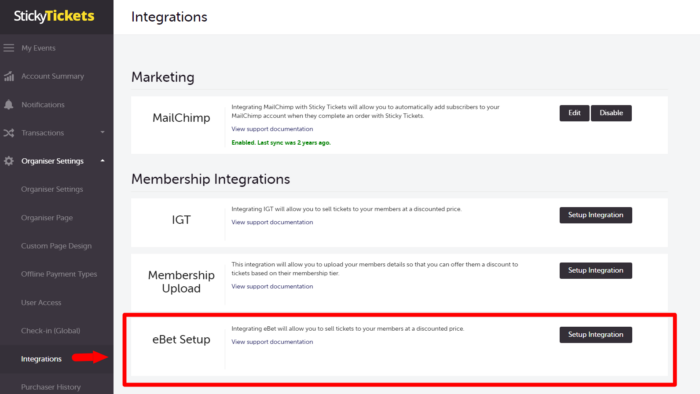This screenshot has width=700, height=394.
Task: Click the 'Enabled. Last sync was 2 years ago.' text
Action: (281, 143)
